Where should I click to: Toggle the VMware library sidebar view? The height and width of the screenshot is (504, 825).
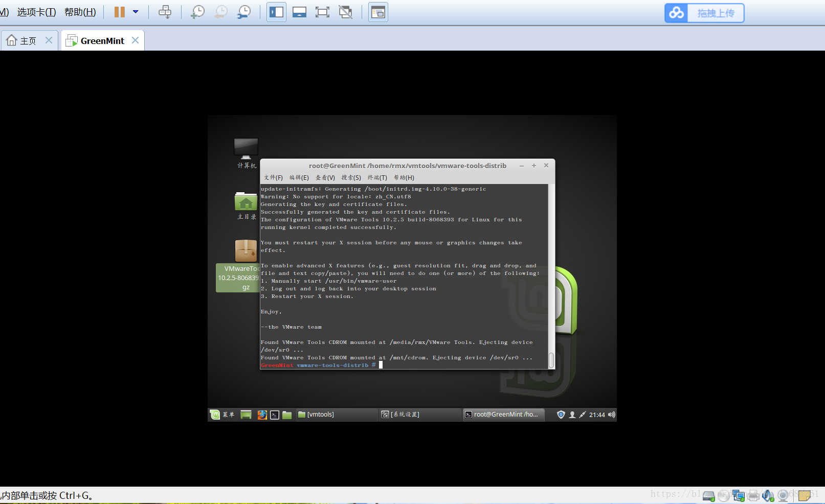276,12
